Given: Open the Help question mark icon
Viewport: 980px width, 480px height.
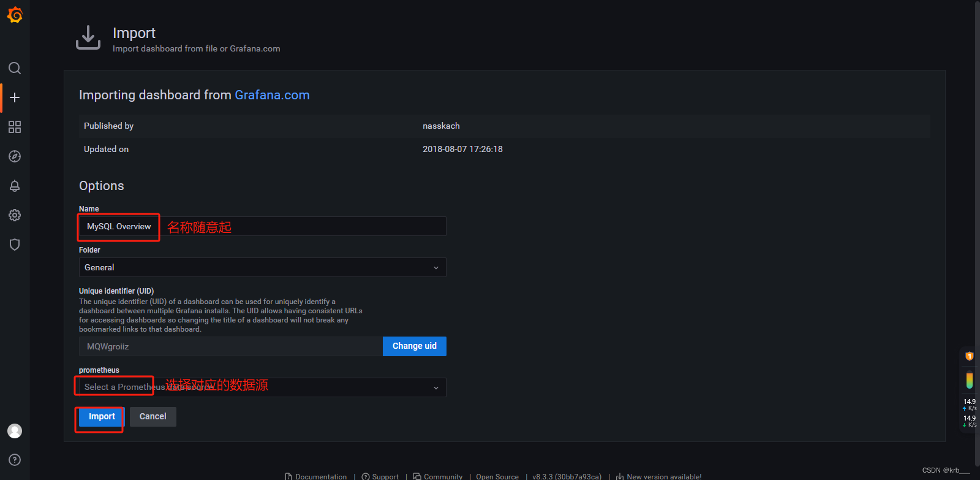Looking at the screenshot, I should [15, 460].
